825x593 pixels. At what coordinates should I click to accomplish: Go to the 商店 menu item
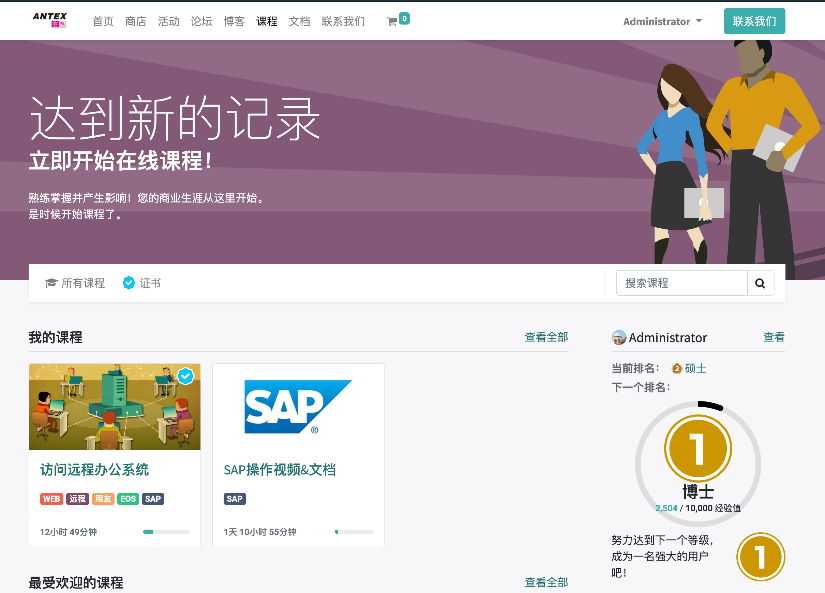(136, 21)
